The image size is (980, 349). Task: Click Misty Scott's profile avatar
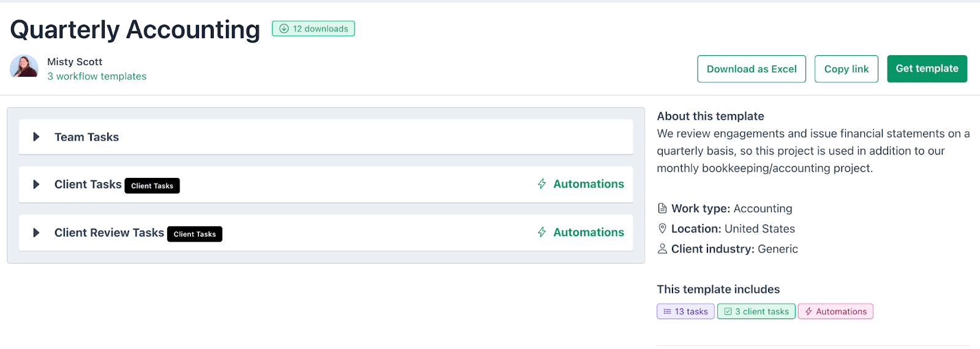tap(24, 66)
